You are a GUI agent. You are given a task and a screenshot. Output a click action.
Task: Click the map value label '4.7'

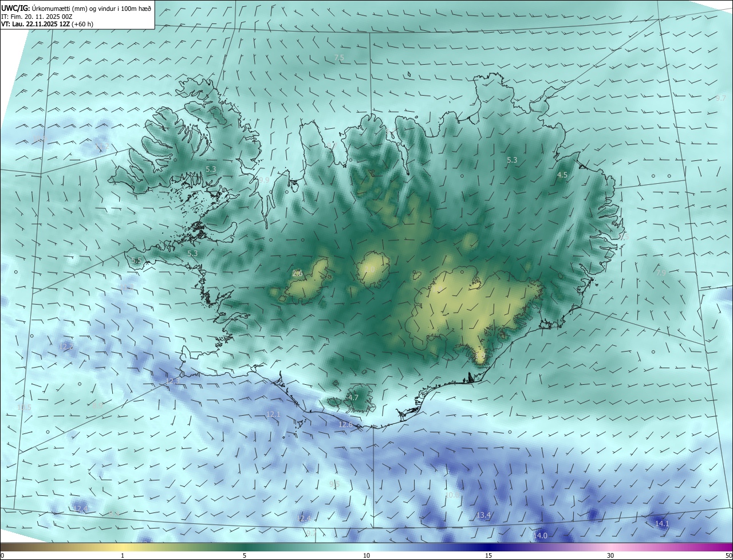pyautogui.click(x=353, y=397)
